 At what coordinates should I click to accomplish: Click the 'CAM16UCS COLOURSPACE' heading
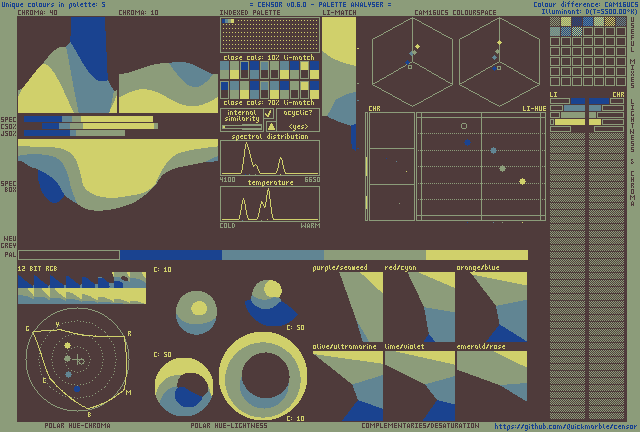click(455, 13)
